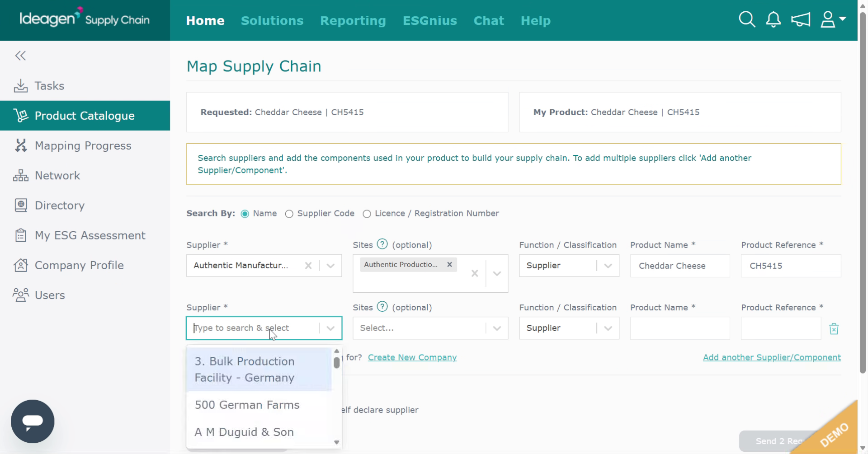Open ESGnius in top navigation
The width and height of the screenshot is (868, 454).
click(x=430, y=20)
